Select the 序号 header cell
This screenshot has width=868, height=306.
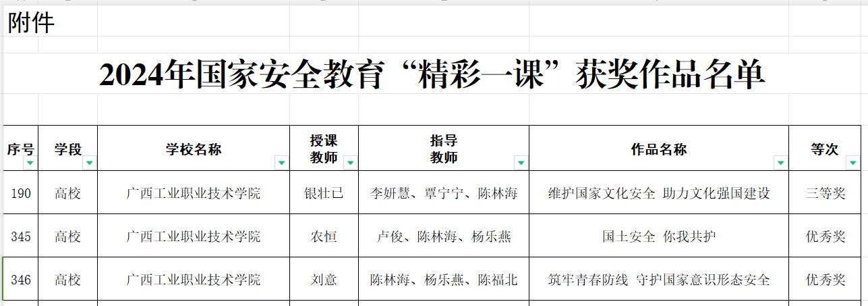tap(21, 149)
